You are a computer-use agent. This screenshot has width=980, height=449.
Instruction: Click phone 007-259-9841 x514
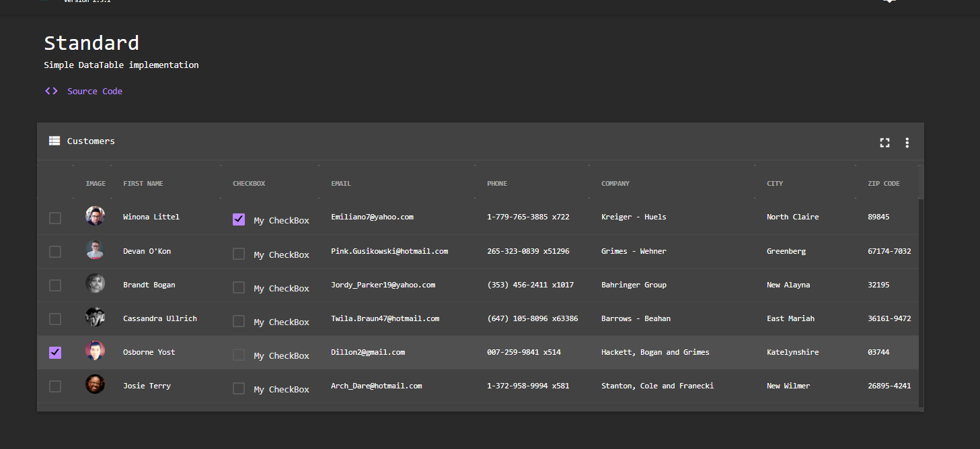click(524, 352)
